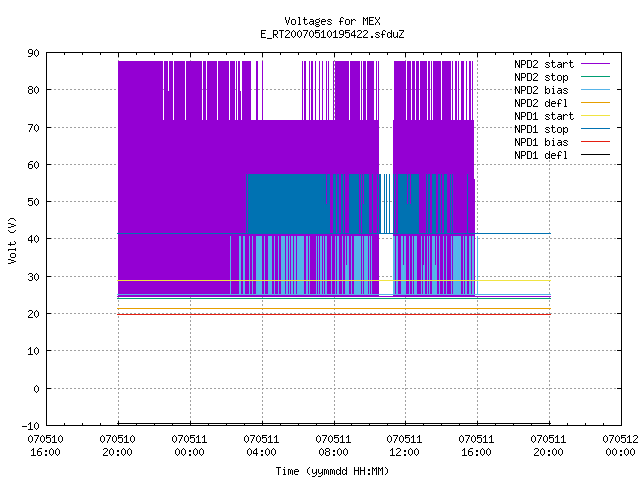Click the x-axis label 070511 20:00
The image size is (640, 480).
tap(548, 446)
